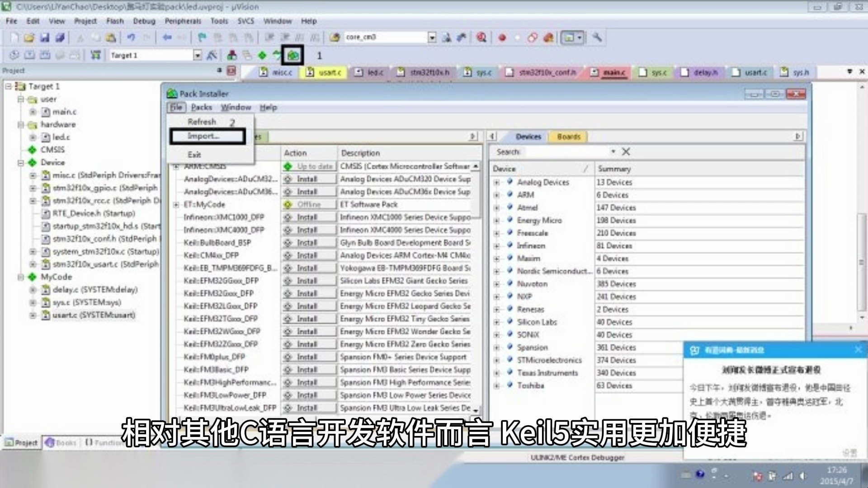Expand the Texas Instruments vendor node
This screenshot has height=488, width=868.
tap(497, 373)
